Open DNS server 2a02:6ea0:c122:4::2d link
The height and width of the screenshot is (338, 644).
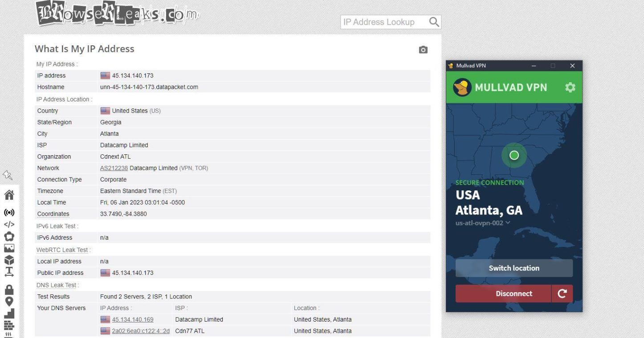point(141,331)
